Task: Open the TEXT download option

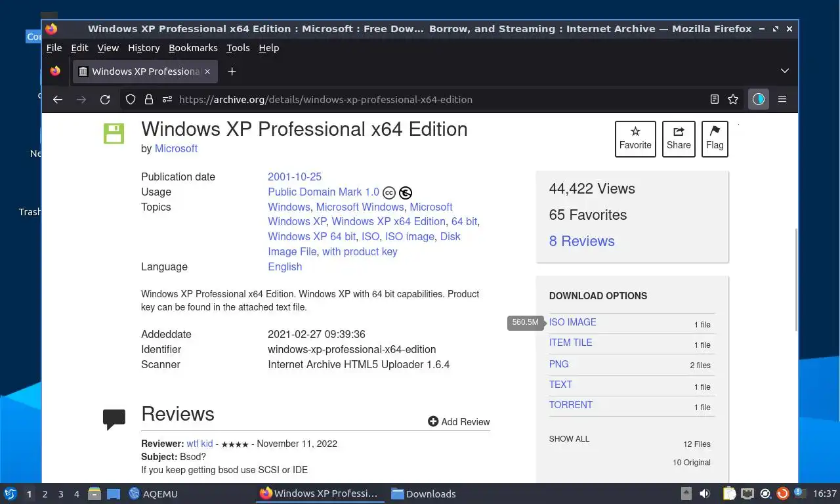Action: [560, 385]
